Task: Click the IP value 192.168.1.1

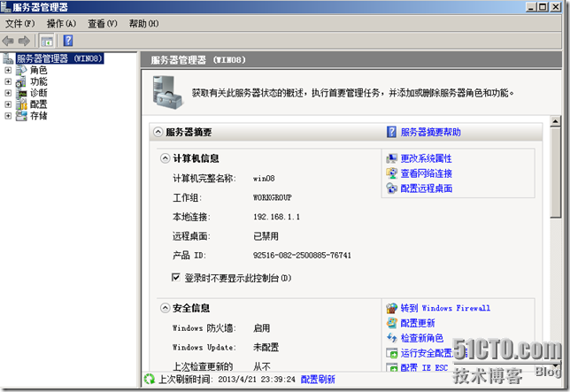Action: point(277,217)
